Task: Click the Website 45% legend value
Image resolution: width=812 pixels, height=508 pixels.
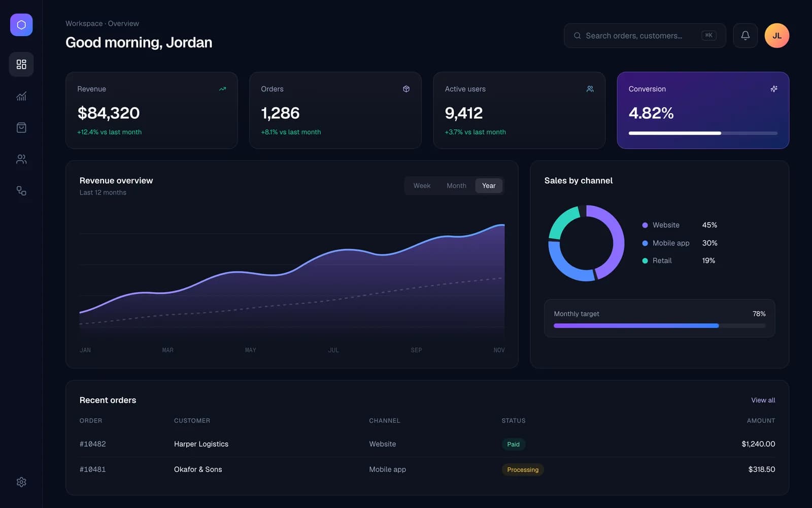Action: pos(709,225)
